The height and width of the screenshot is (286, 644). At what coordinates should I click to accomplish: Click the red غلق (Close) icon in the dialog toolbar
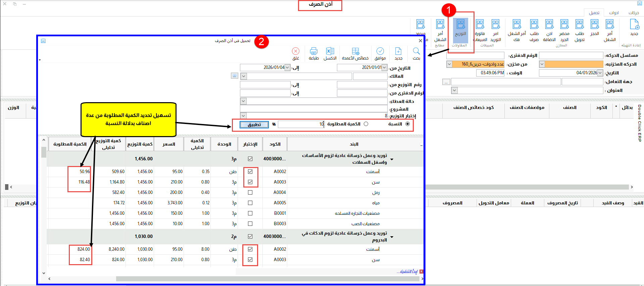(x=295, y=53)
